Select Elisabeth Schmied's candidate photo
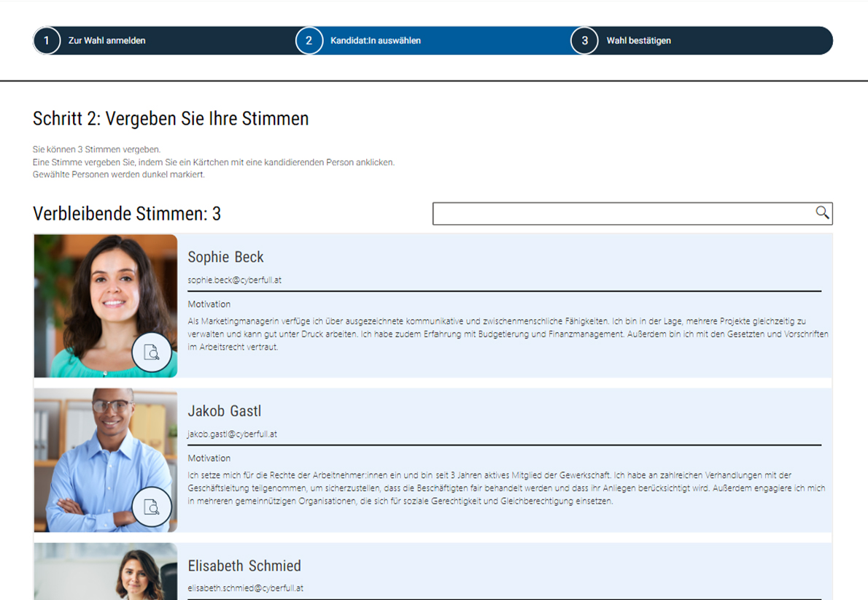 [106, 572]
